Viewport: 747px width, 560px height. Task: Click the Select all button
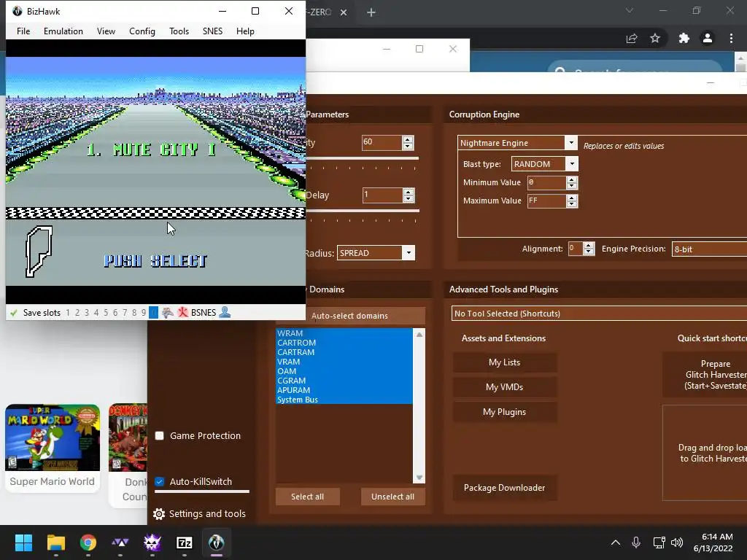[308, 497]
